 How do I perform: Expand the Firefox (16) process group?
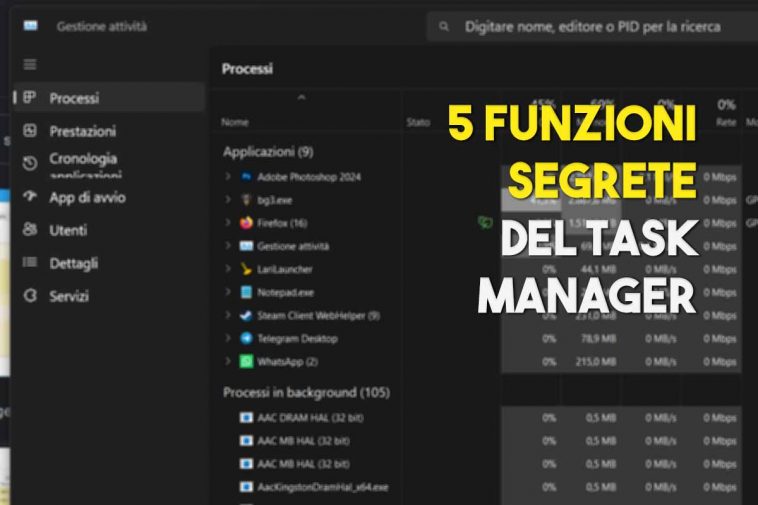[x=228, y=222]
